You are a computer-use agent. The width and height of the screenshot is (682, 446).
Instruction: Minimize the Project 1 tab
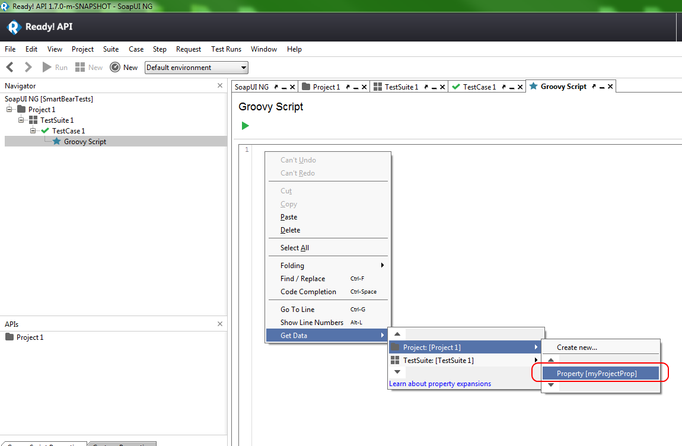(x=356, y=87)
